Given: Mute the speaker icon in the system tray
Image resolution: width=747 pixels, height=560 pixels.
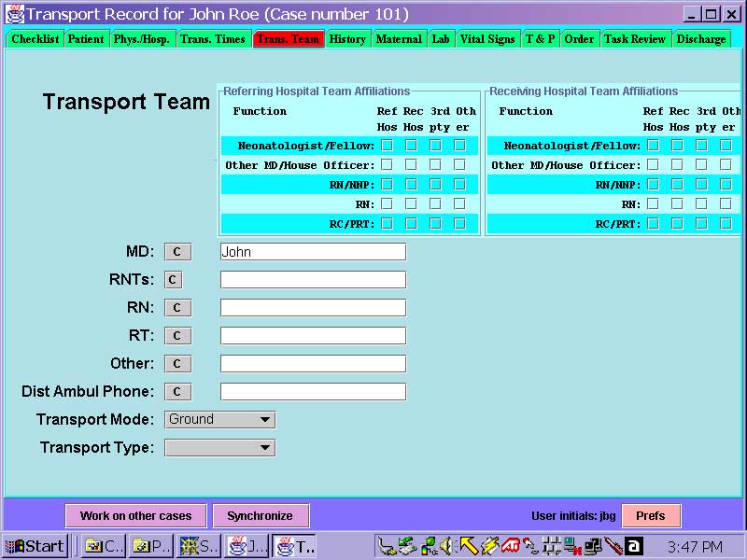Looking at the screenshot, I should [445, 545].
